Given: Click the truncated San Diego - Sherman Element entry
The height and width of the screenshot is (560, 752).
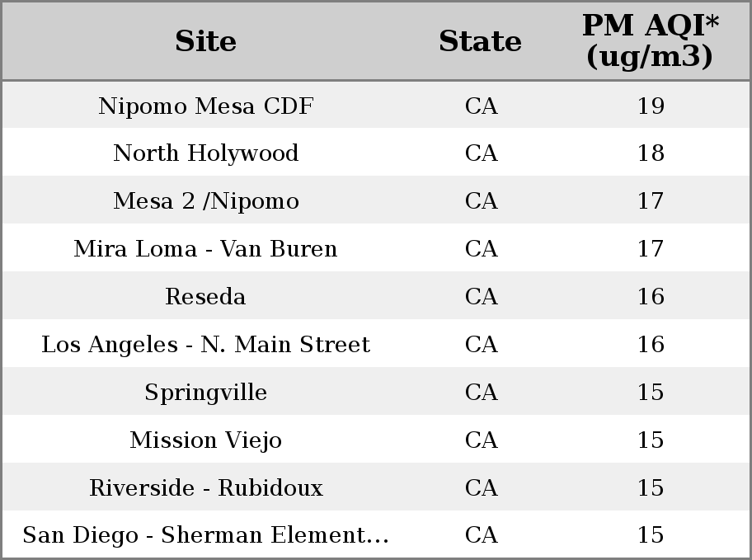Looking at the screenshot, I should click(206, 535).
